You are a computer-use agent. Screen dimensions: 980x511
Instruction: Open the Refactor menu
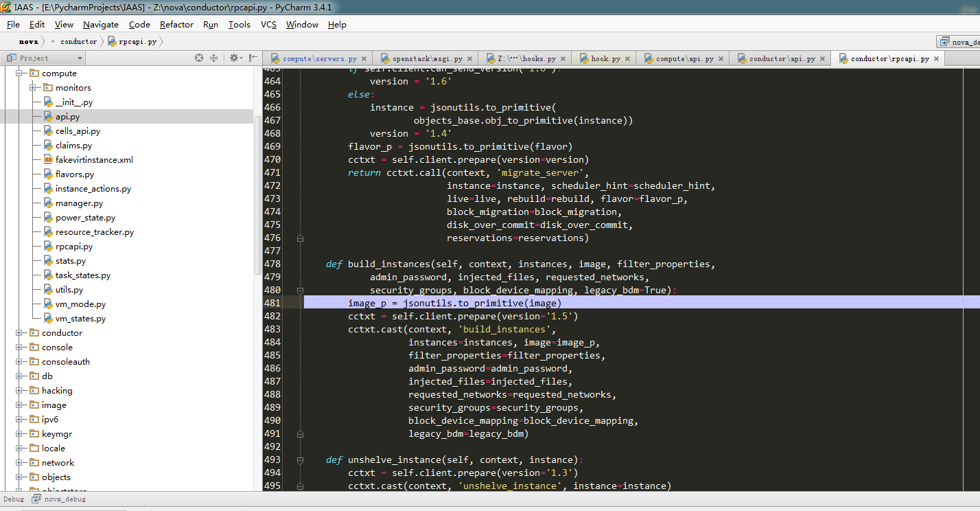pos(176,24)
